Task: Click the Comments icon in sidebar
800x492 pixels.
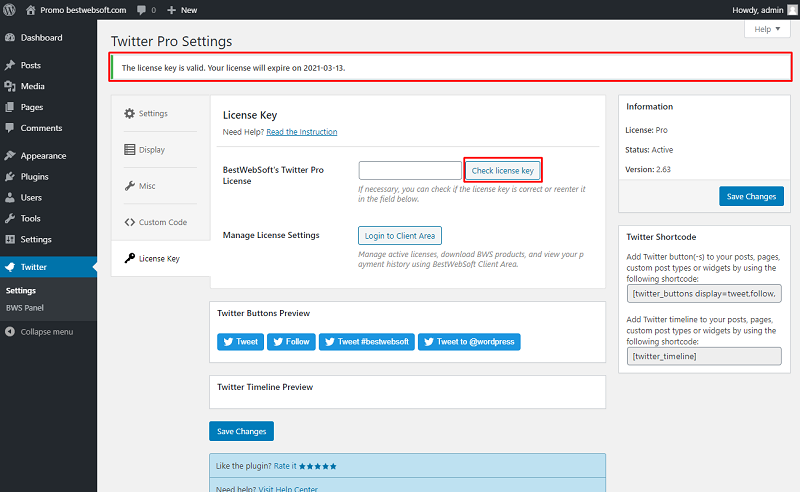Action: point(10,128)
